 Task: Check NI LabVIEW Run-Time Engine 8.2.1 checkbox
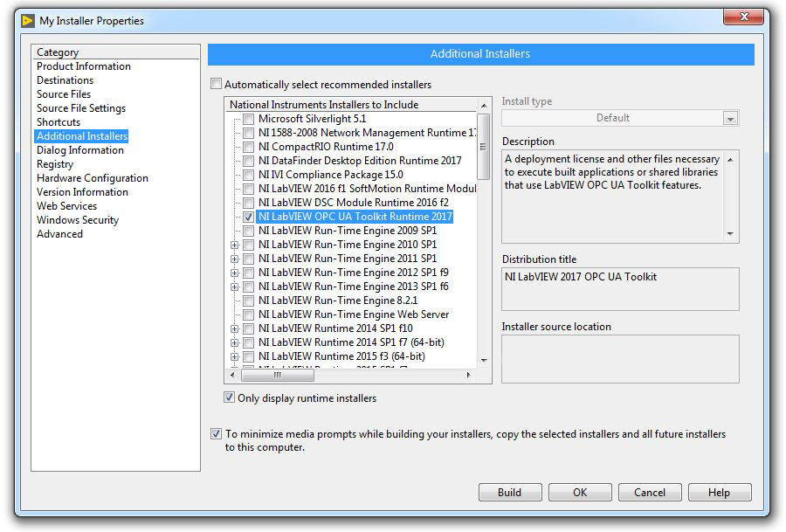(x=249, y=301)
